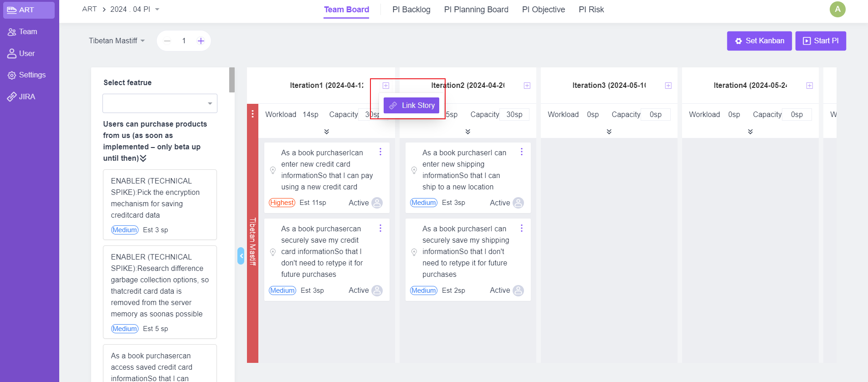
Task: Open the Select feature combo box
Action: [x=160, y=103]
